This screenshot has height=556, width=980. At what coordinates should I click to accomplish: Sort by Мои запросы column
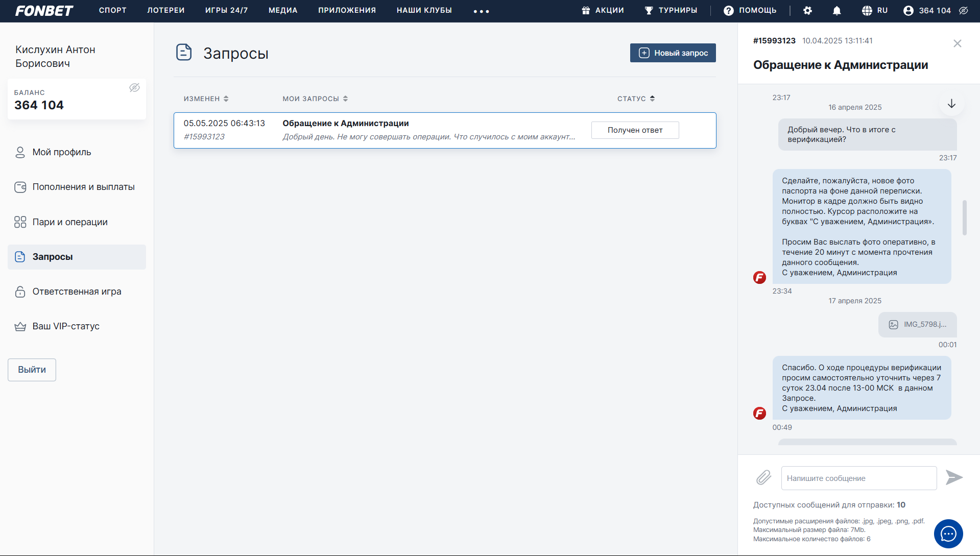pos(315,99)
